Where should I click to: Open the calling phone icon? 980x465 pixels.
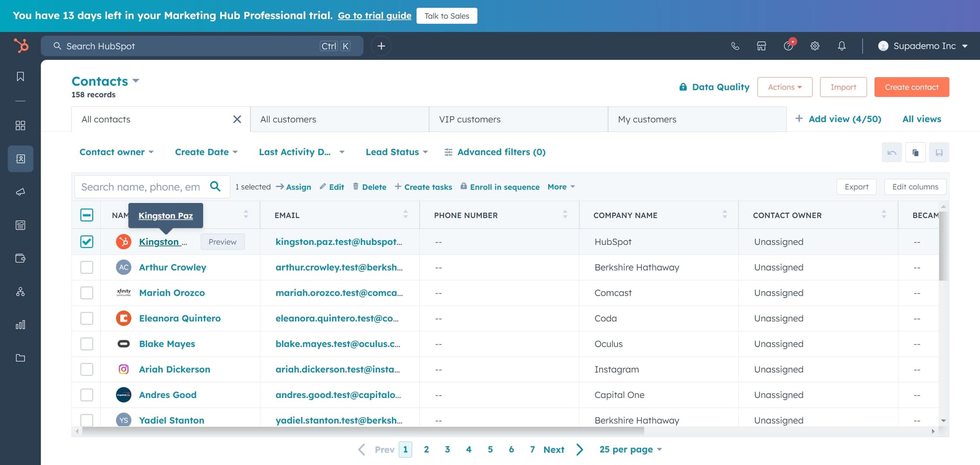coord(735,46)
